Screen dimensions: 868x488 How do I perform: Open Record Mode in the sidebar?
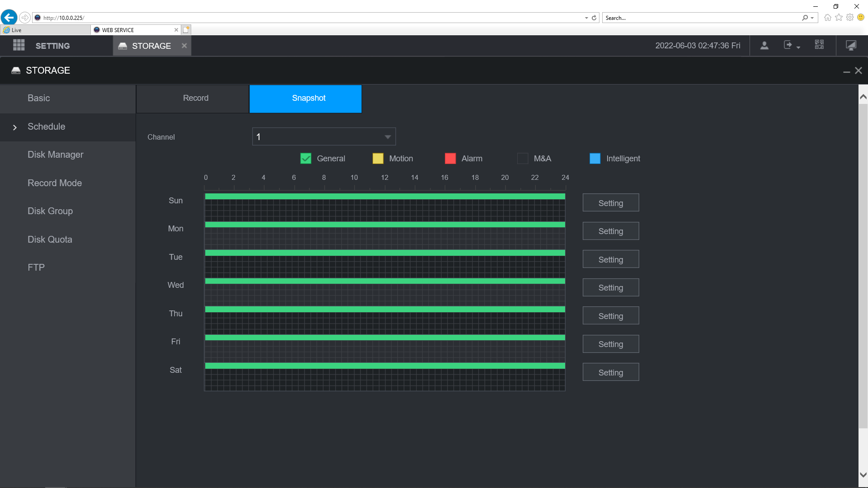pos(68,183)
